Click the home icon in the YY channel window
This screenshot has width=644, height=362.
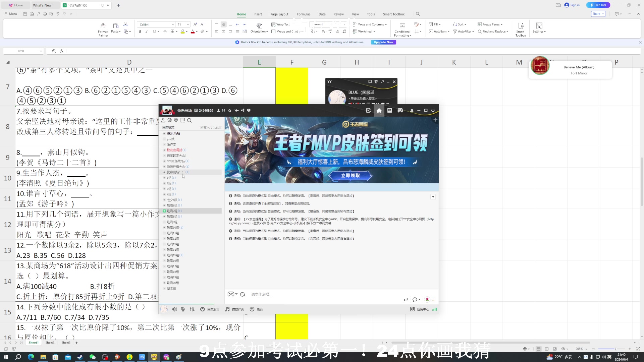tap(379, 110)
